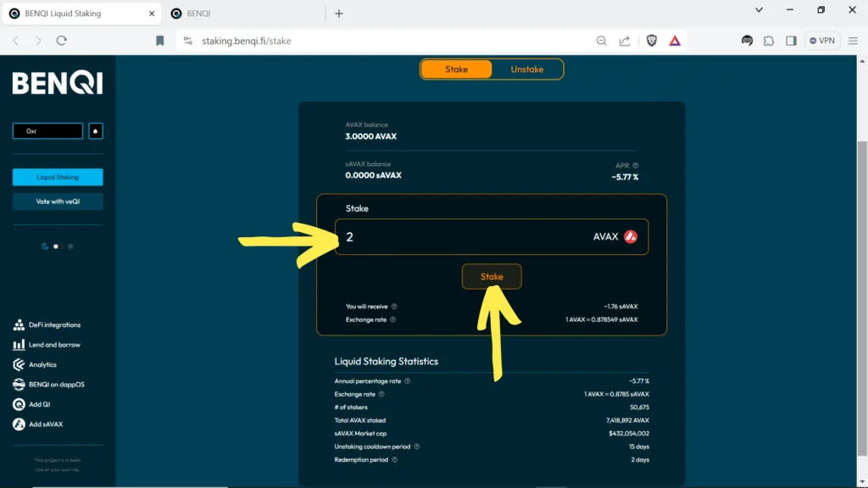
Task: Select Liquid Staking in sidebar
Action: [58, 177]
